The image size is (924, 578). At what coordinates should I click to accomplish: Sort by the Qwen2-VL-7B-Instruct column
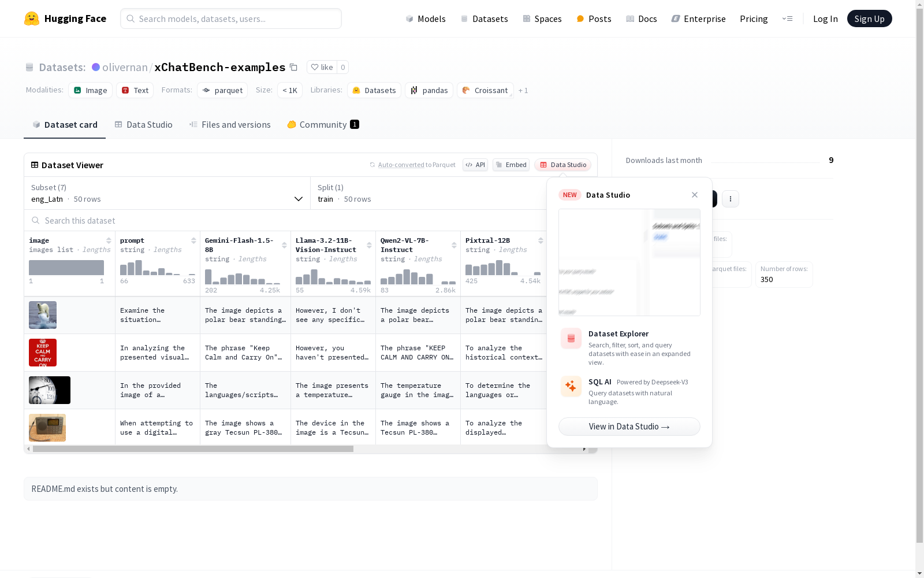click(x=454, y=245)
